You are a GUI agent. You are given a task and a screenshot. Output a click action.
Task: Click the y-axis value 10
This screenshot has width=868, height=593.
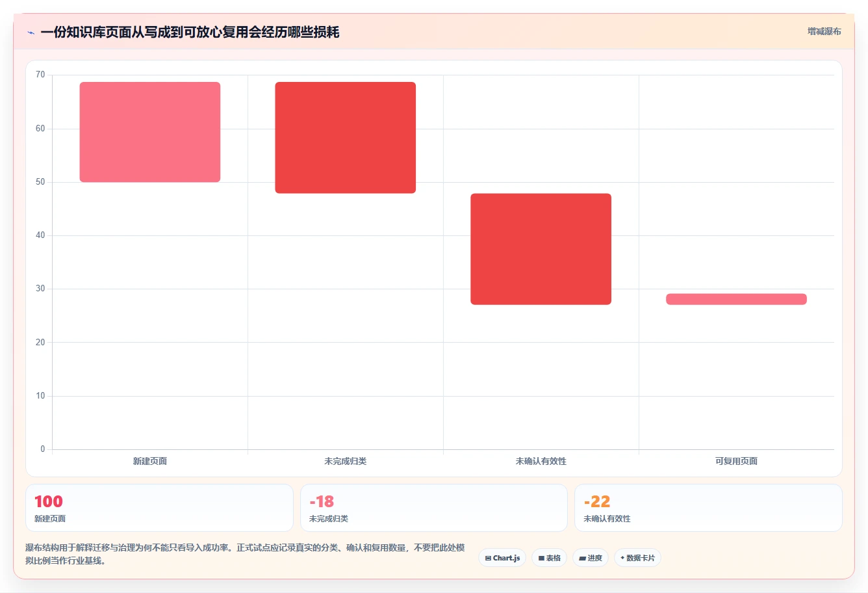tap(40, 396)
